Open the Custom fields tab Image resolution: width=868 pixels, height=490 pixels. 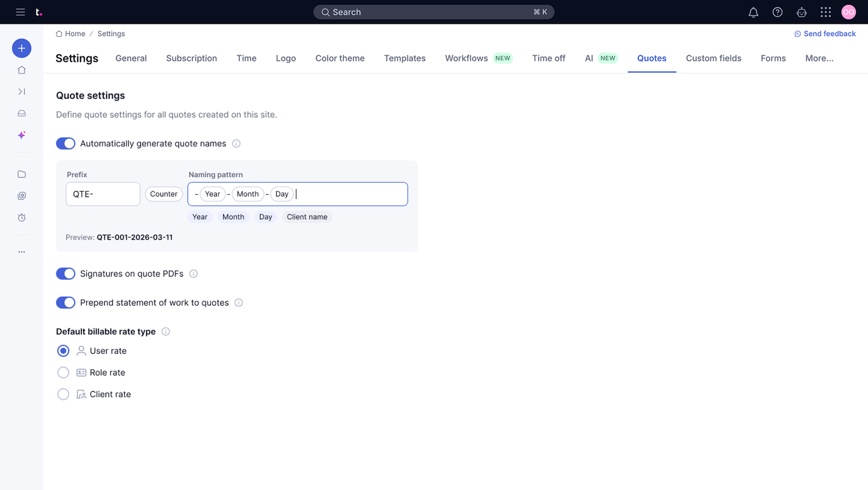pos(713,59)
